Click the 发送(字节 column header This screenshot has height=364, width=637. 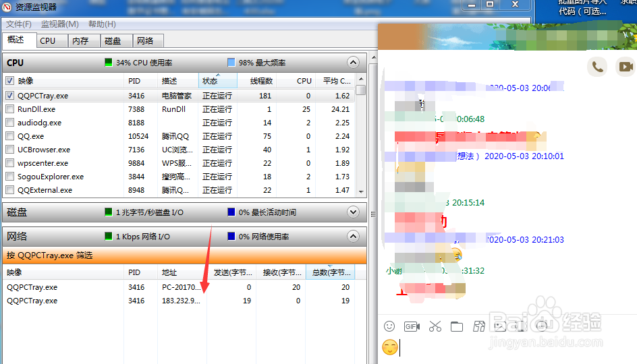[231, 272]
